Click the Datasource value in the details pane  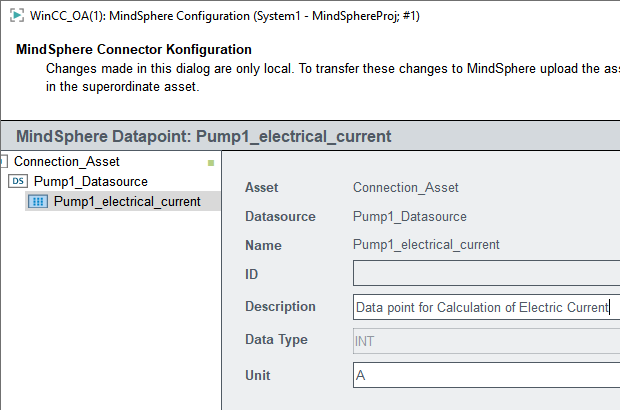[410, 216]
